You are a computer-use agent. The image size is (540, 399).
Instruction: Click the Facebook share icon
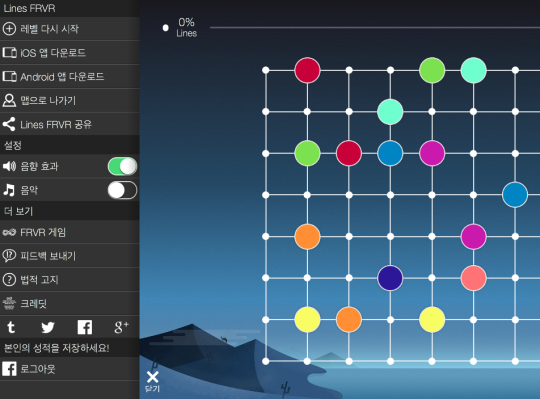(85, 327)
